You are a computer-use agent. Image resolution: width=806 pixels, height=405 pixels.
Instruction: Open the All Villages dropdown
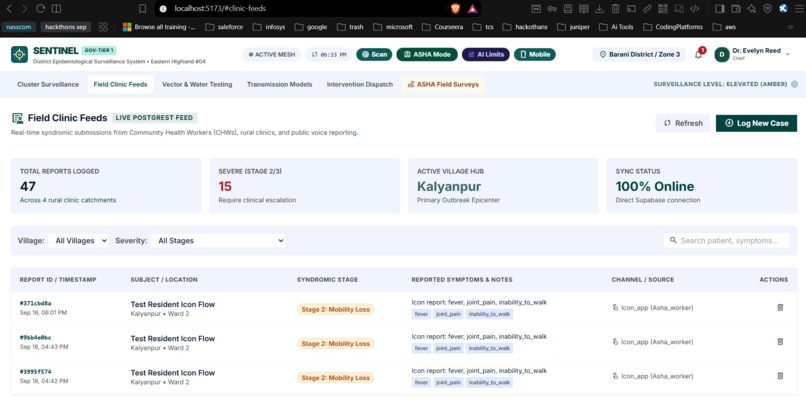78,241
